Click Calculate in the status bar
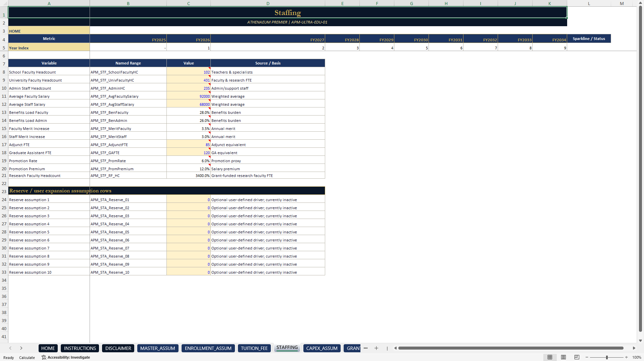 (x=27, y=358)
